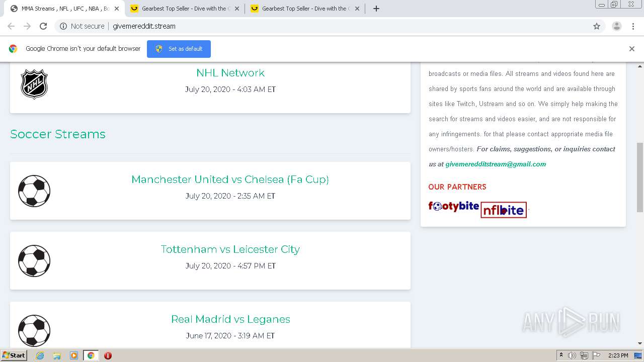Click the page vertical scrollbar thumb
Viewport: 644px width, 362px height.
click(640, 177)
